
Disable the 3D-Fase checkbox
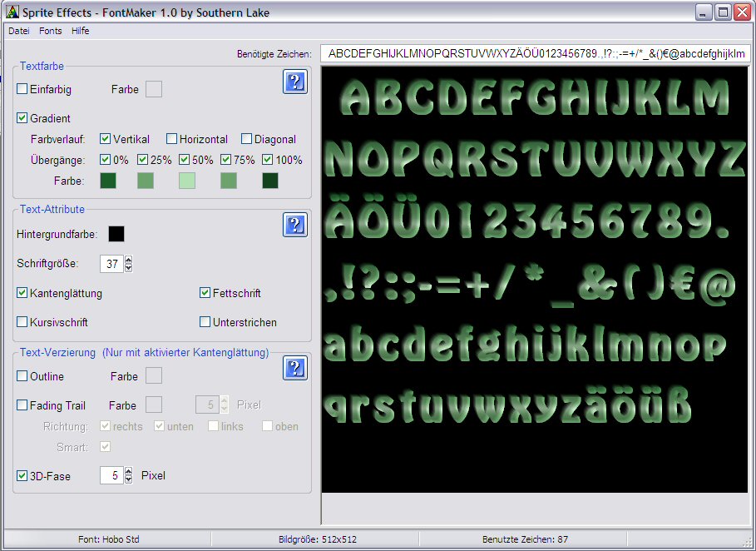(x=22, y=476)
